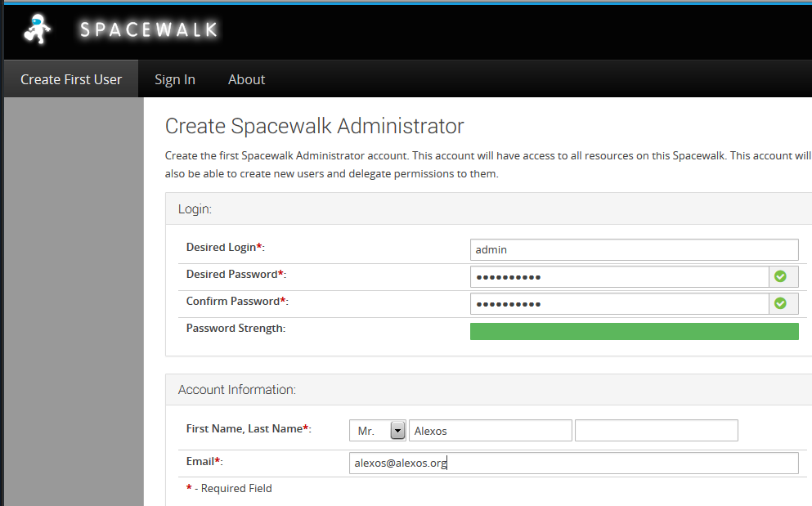Click the first name field containing Alexos
The height and width of the screenshot is (506, 812).
pyautogui.click(x=491, y=430)
